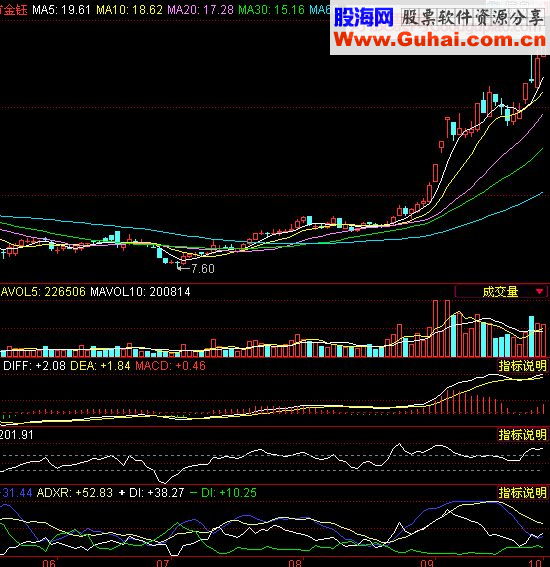This screenshot has width=550, height=567.
Task: Click the MAVOL10: 200814 volume label
Action: (140, 291)
